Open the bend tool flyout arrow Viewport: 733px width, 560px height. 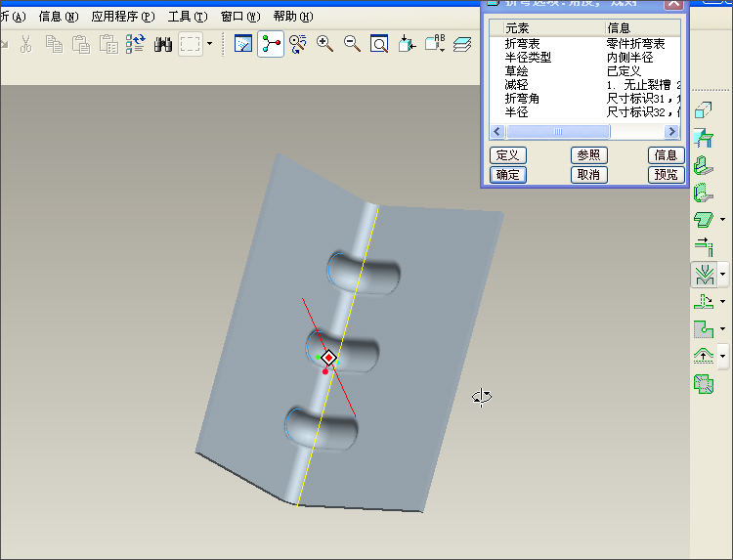tap(722, 274)
